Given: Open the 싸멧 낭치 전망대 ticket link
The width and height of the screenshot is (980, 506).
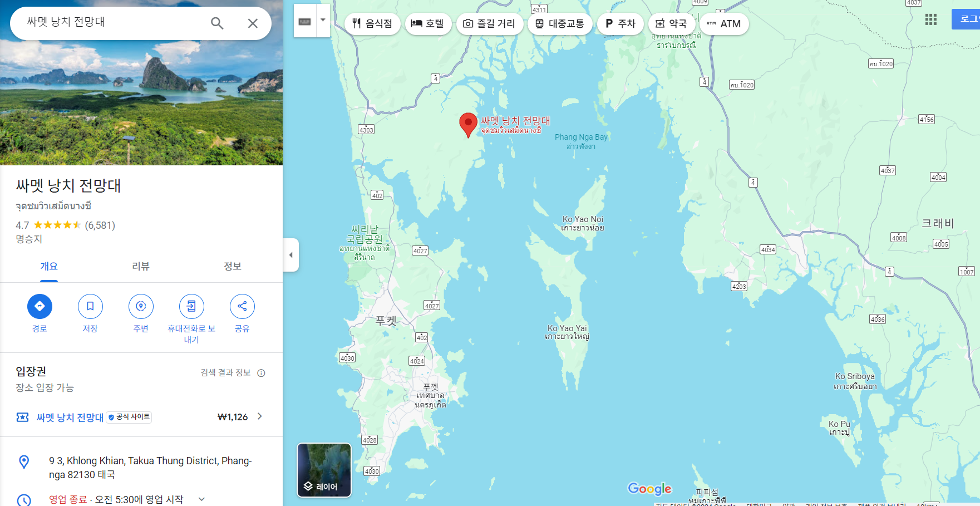Looking at the screenshot, I should (x=70, y=417).
